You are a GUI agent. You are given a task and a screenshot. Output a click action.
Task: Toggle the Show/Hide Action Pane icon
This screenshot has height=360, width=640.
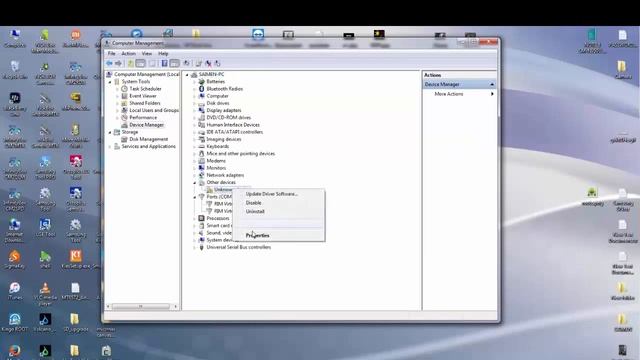tap(175, 63)
